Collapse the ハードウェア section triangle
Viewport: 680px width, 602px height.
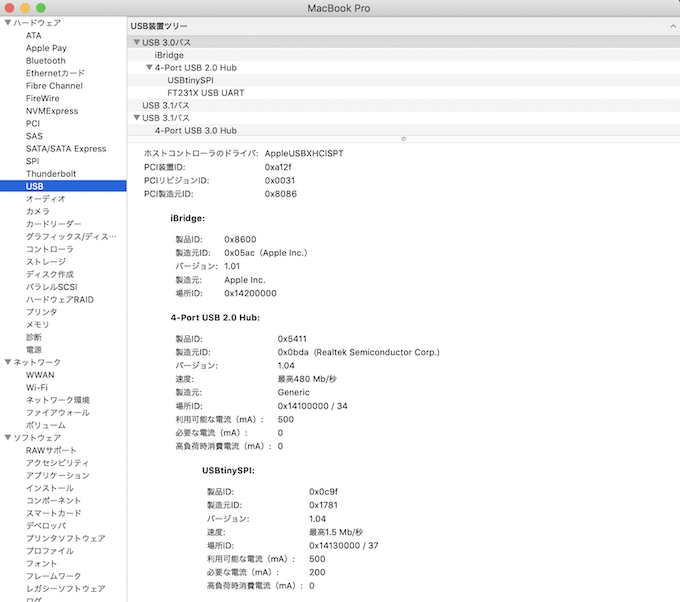click(x=7, y=23)
